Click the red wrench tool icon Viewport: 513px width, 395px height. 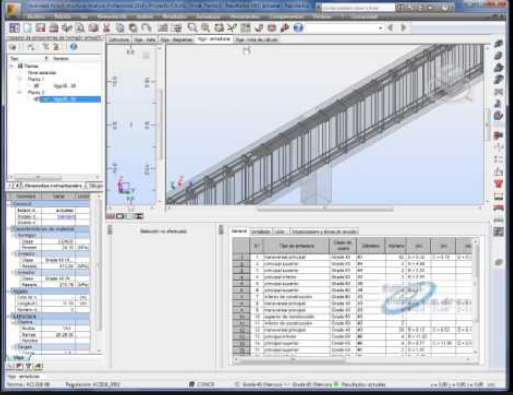pyautogui.click(x=285, y=28)
